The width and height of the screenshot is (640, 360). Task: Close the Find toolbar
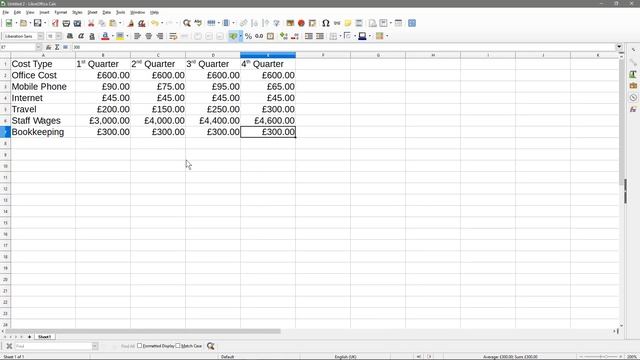click(x=9, y=346)
